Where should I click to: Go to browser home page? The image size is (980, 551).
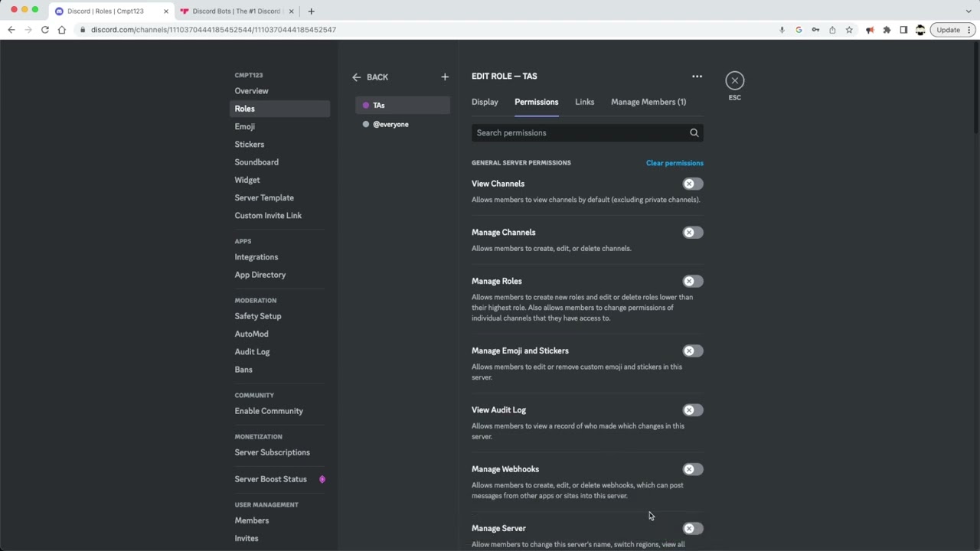62,30
